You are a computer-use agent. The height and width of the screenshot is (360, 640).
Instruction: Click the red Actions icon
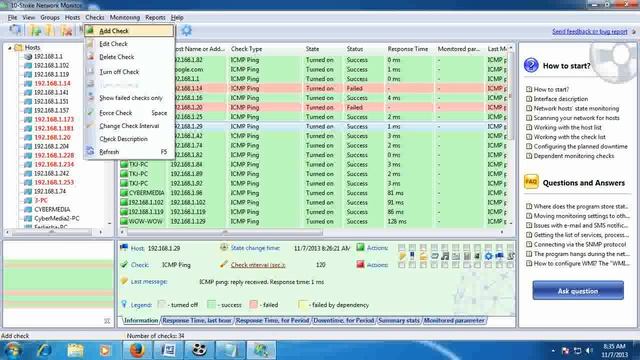360,264
